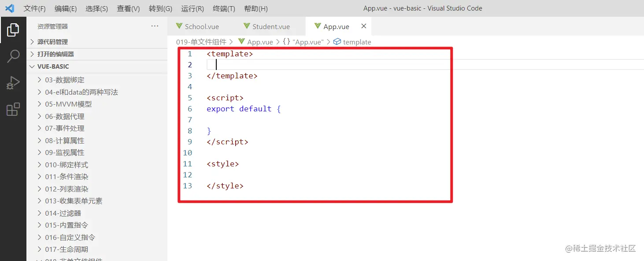Expand the 017-生命周期 folder
This screenshot has height=261, width=644.
coord(97,250)
